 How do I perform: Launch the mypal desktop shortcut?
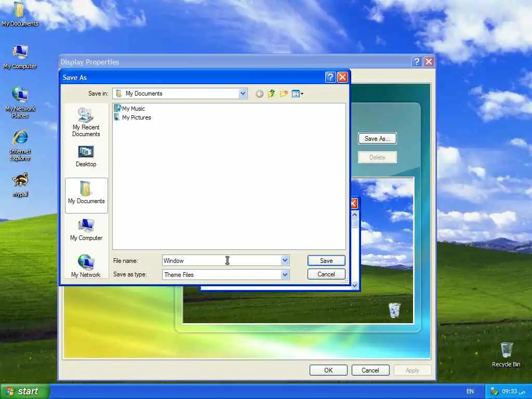(20, 185)
